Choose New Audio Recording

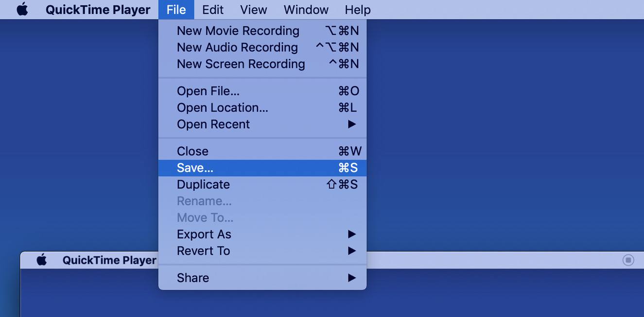[x=262, y=47]
